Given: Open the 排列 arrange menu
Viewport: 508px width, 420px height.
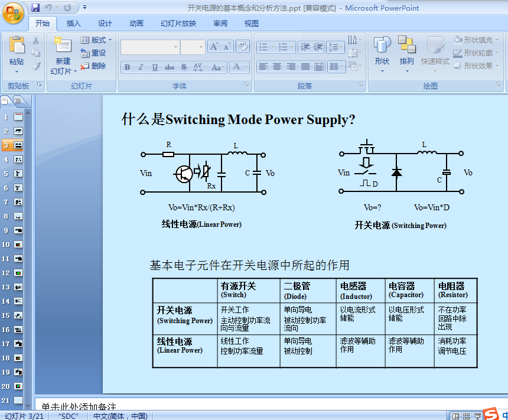Looking at the screenshot, I should 406,54.
